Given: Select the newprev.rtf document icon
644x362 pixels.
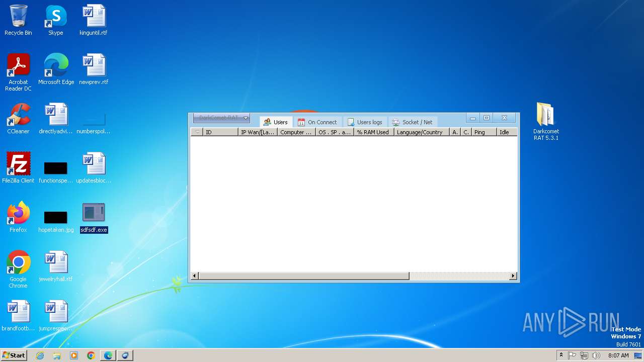Looking at the screenshot, I should coord(94,69).
